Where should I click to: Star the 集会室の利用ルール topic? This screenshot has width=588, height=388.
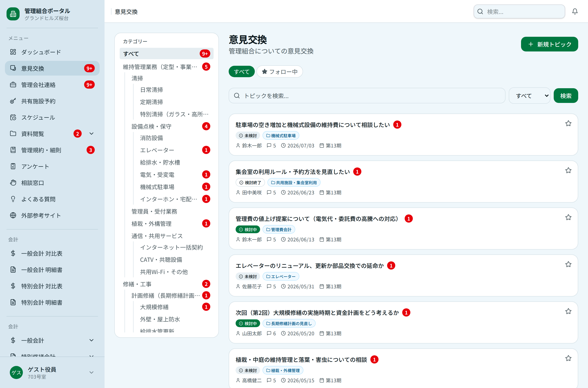[x=568, y=171]
